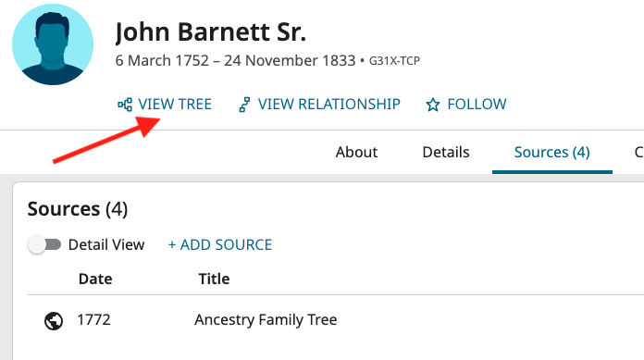The image size is (644, 360).
Task: Click ADD SOURCE link
Action: pyautogui.click(x=220, y=245)
